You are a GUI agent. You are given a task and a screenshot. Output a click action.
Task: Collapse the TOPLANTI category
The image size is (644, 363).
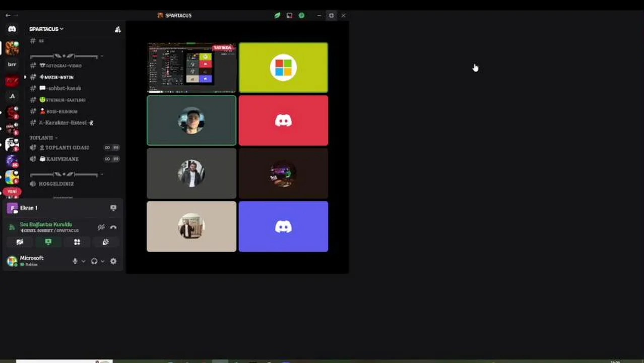pos(43,138)
